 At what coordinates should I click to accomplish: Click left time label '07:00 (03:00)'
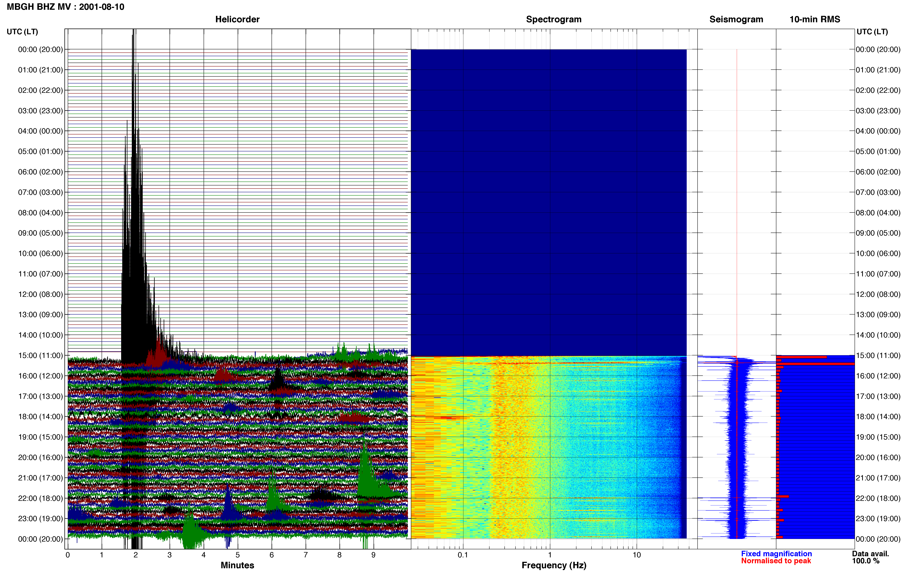coord(41,192)
